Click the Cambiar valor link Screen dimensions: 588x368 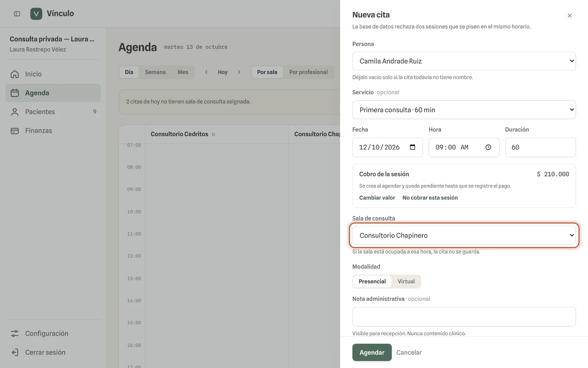(377, 198)
